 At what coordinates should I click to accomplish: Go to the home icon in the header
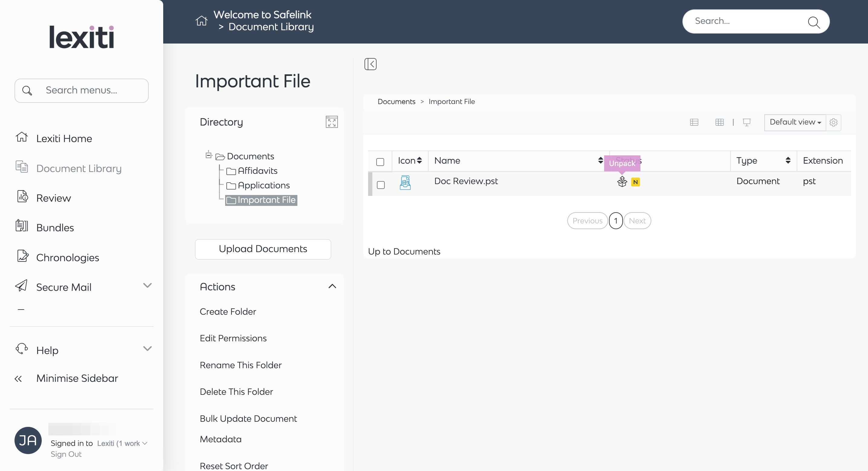[x=201, y=21]
